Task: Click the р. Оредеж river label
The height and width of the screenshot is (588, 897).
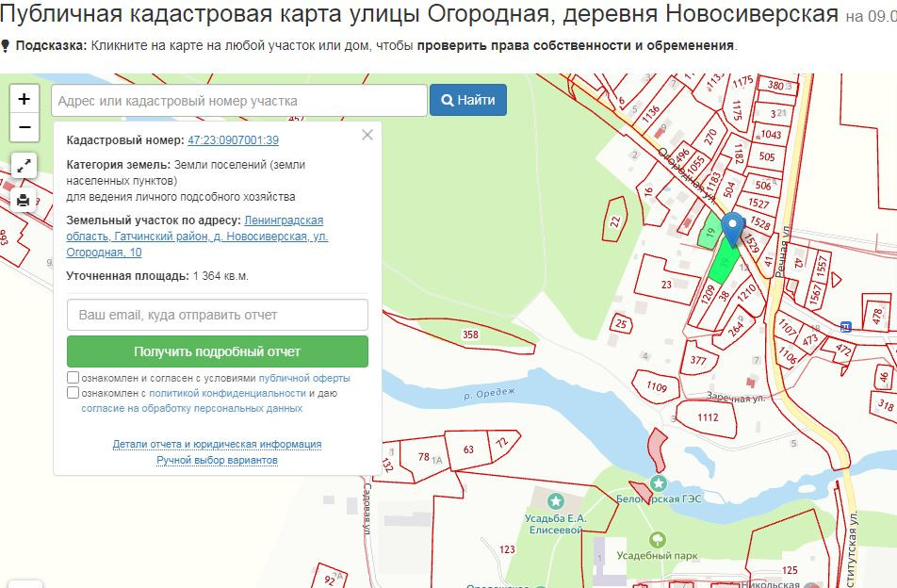Action: (x=489, y=394)
